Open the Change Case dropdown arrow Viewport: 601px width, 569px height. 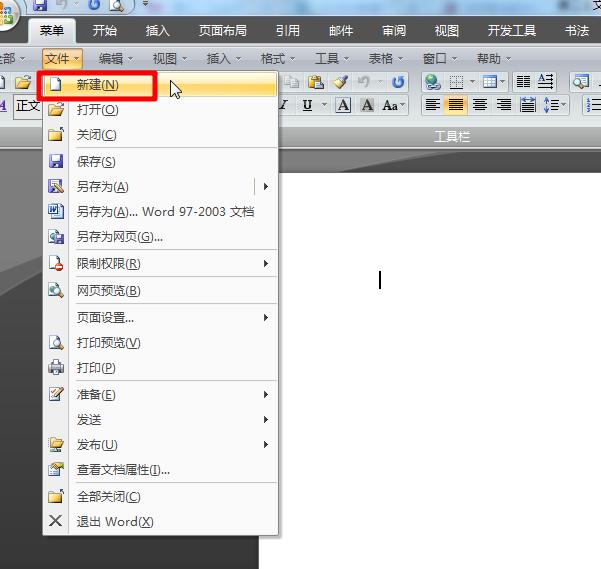click(402, 105)
